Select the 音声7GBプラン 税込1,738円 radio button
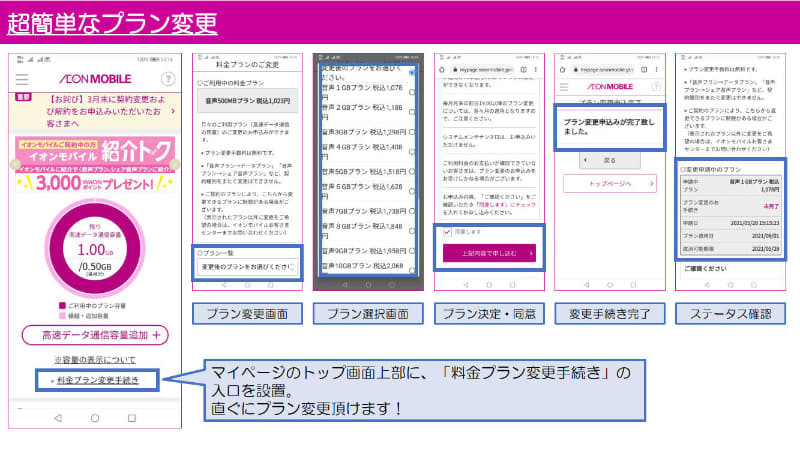The image size is (800, 450). (412, 211)
